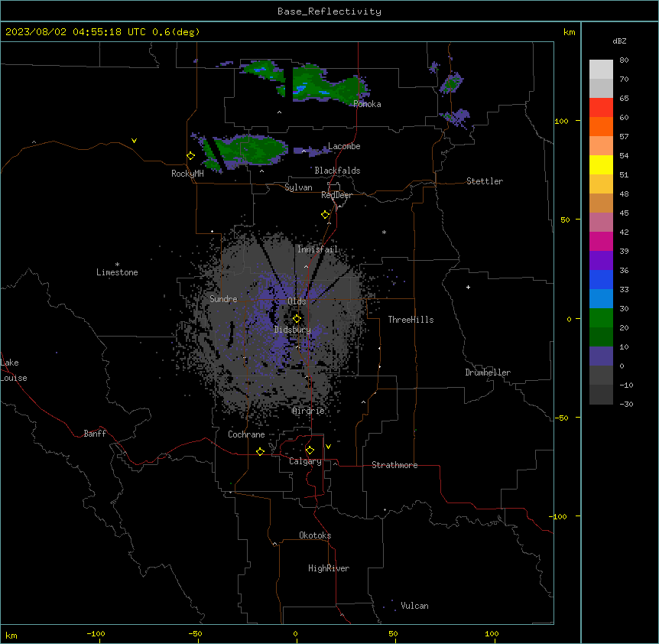The image size is (659, 644).
Task: Click the RockyMH label
Action: [187, 174]
